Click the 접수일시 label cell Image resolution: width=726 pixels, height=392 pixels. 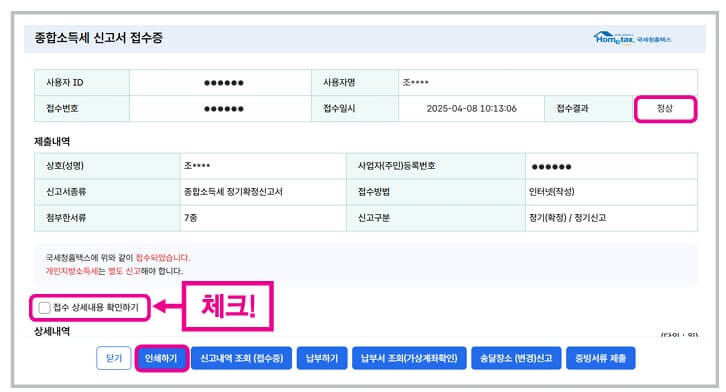tap(355, 109)
